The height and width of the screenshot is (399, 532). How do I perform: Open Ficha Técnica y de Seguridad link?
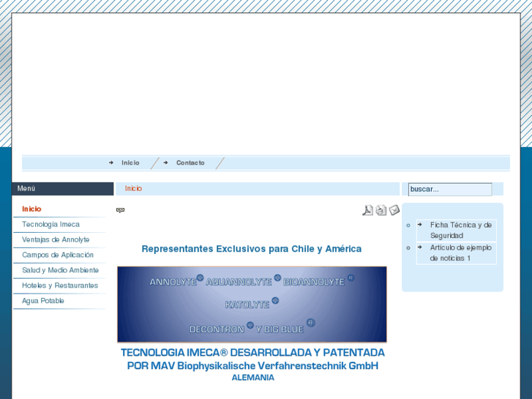pos(461,230)
